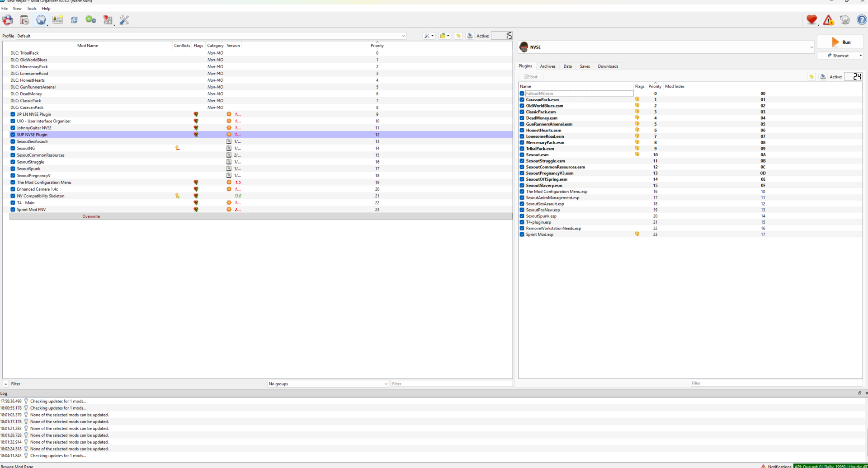Open the mod list options wrench dropdown
Image resolution: width=868 pixels, height=468 pixels.
click(429, 36)
